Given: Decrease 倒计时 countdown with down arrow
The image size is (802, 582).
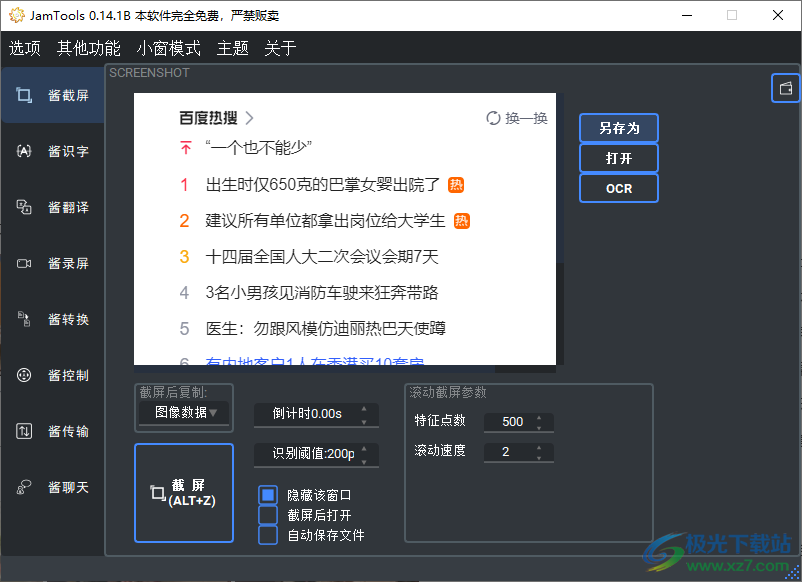Looking at the screenshot, I should pos(364,421).
